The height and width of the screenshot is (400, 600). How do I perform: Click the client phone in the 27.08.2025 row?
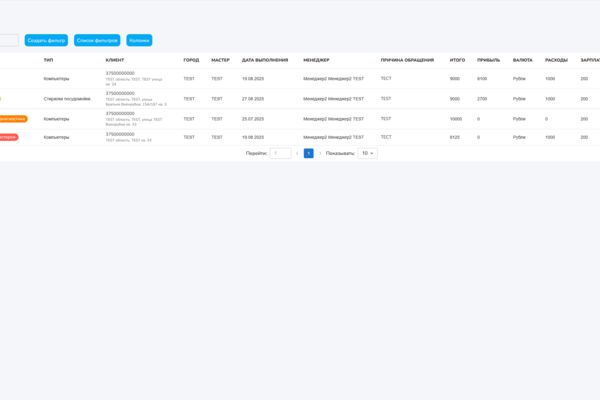pyautogui.click(x=120, y=93)
